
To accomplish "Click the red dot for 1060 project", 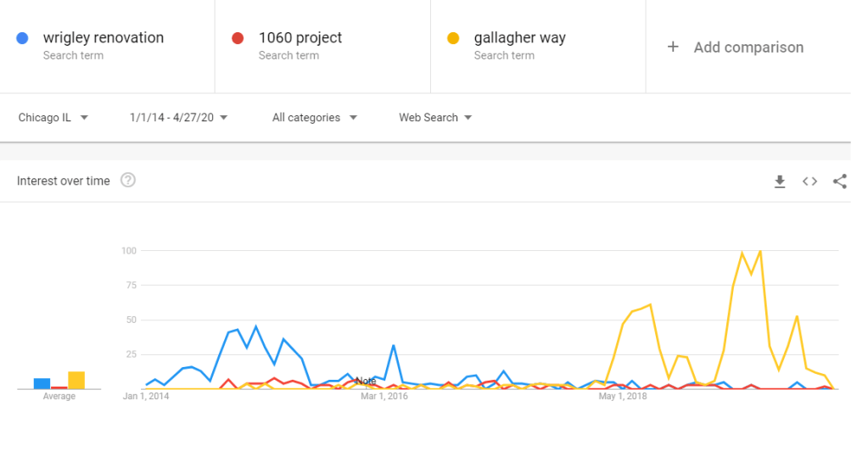I will click(238, 38).
